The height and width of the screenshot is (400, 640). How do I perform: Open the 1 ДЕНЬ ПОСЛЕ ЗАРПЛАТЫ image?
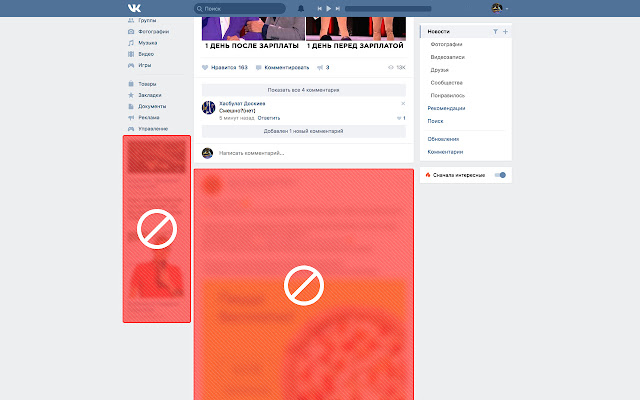pyautogui.click(x=253, y=29)
